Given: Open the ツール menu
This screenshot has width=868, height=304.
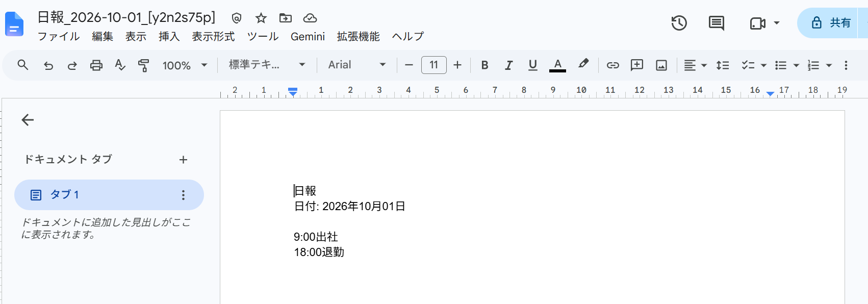Looking at the screenshot, I should pyautogui.click(x=263, y=37).
